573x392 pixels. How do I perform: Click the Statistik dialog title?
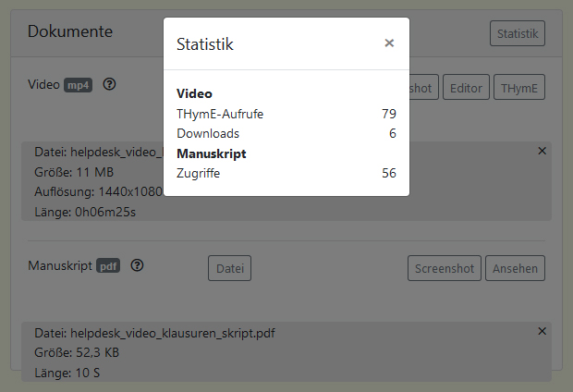click(205, 43)
